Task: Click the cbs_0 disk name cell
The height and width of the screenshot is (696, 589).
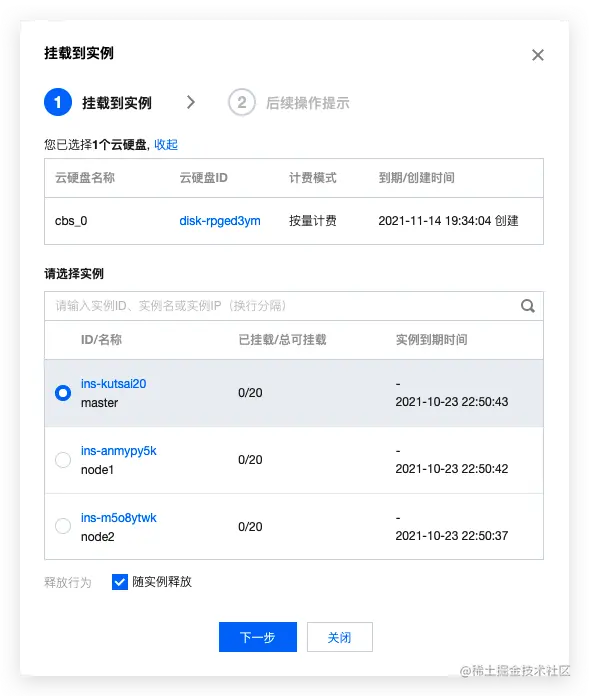Action: point(71,221)
